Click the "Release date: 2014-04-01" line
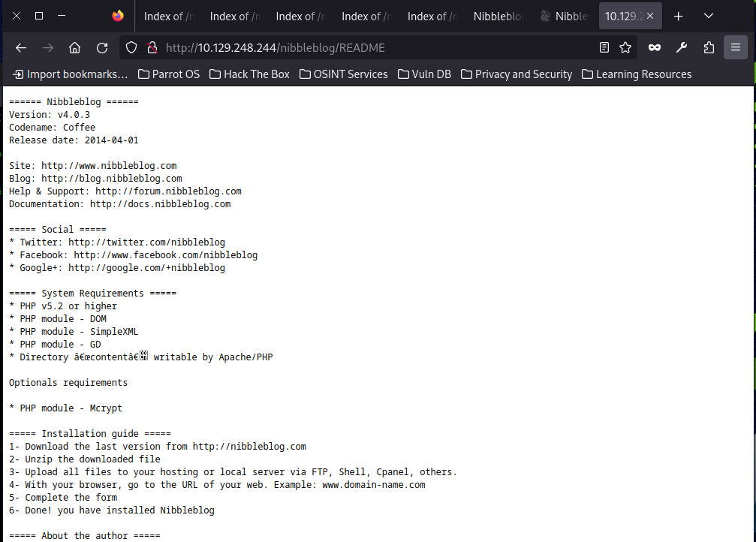The image size is (756, 542). pos(74,140)
